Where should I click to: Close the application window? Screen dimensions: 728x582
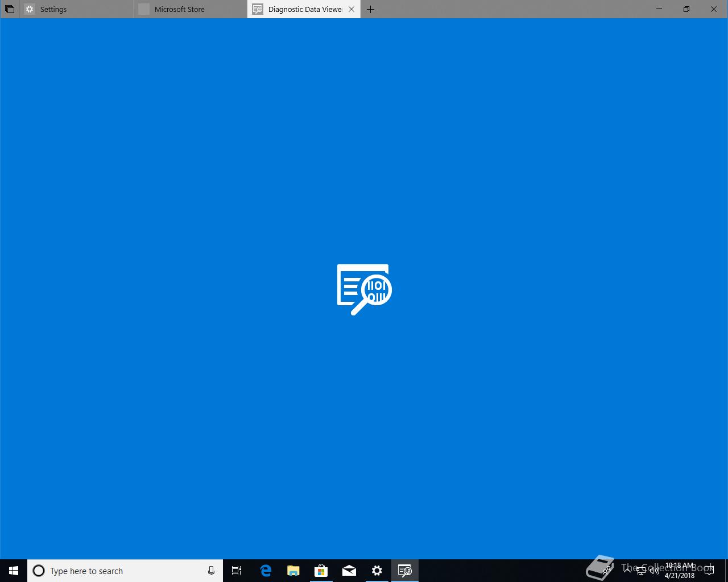(x=714, y=9)
